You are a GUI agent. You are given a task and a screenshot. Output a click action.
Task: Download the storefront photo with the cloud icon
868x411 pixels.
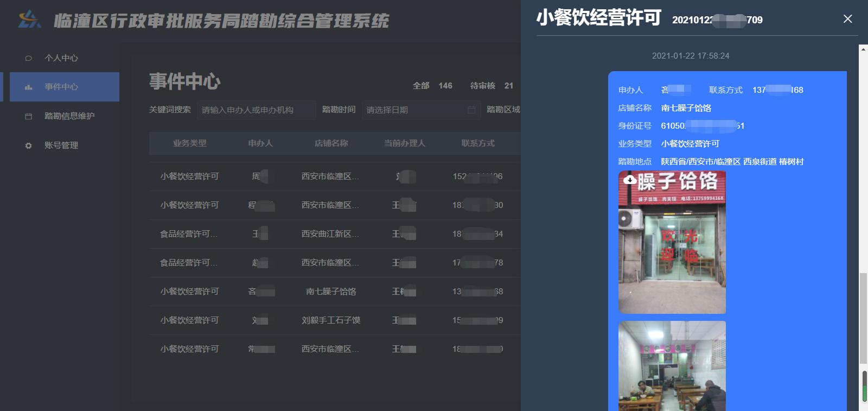pos(629,180)
